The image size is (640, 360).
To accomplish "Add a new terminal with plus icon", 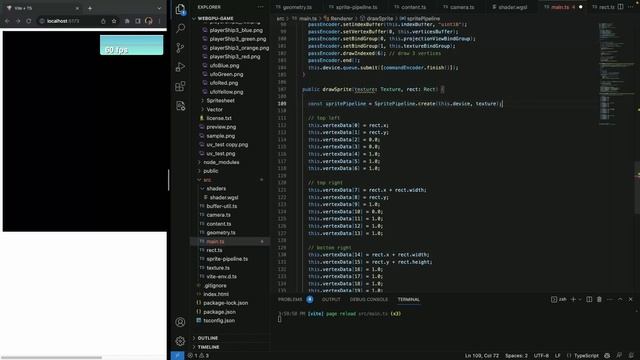I will [573, 299].
